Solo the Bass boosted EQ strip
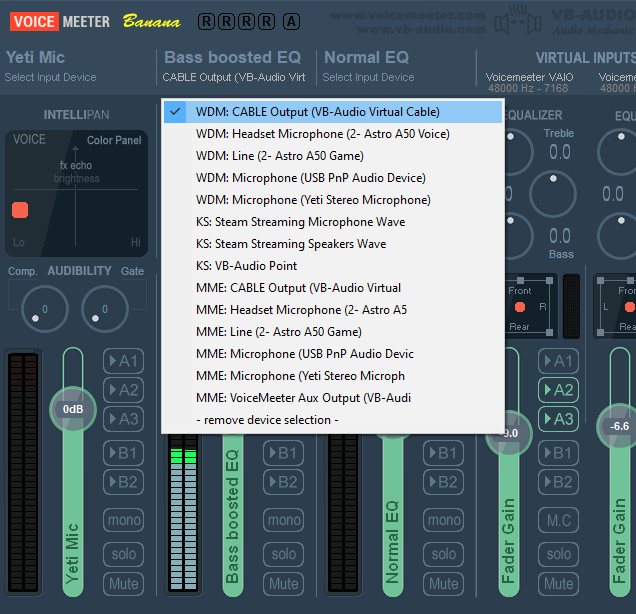The image size is (636, 614). point(284,554)
